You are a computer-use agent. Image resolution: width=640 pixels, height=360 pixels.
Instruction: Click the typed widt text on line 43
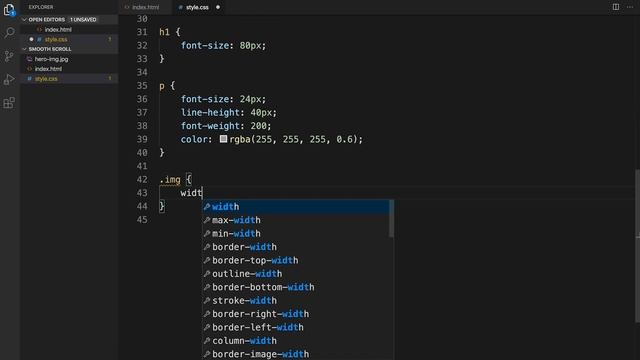click(191, 193)
